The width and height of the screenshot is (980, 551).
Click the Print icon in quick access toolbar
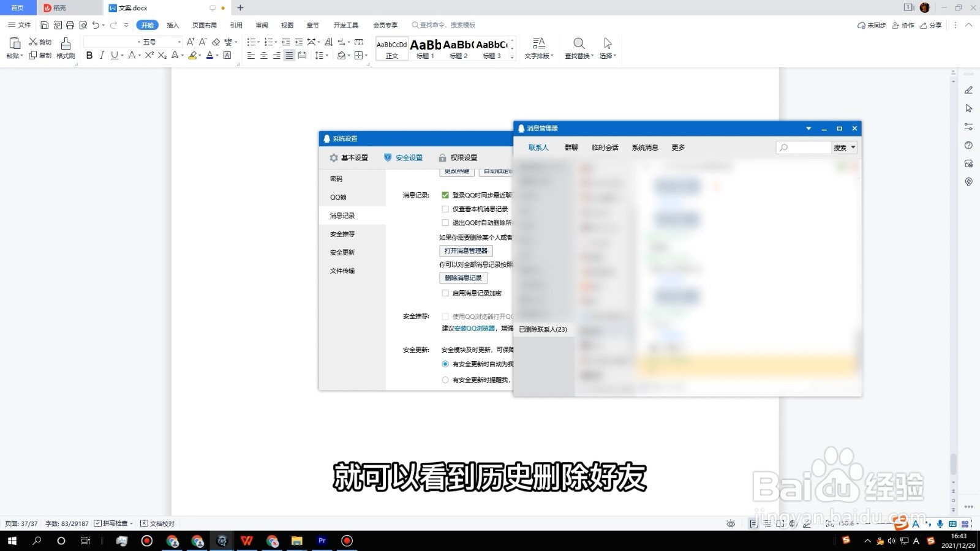70,25
